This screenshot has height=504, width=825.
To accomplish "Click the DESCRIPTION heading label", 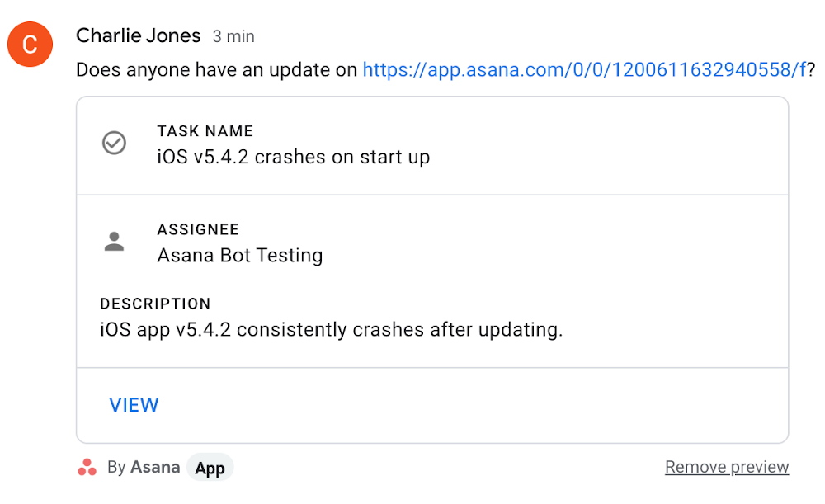I will 155,304.
